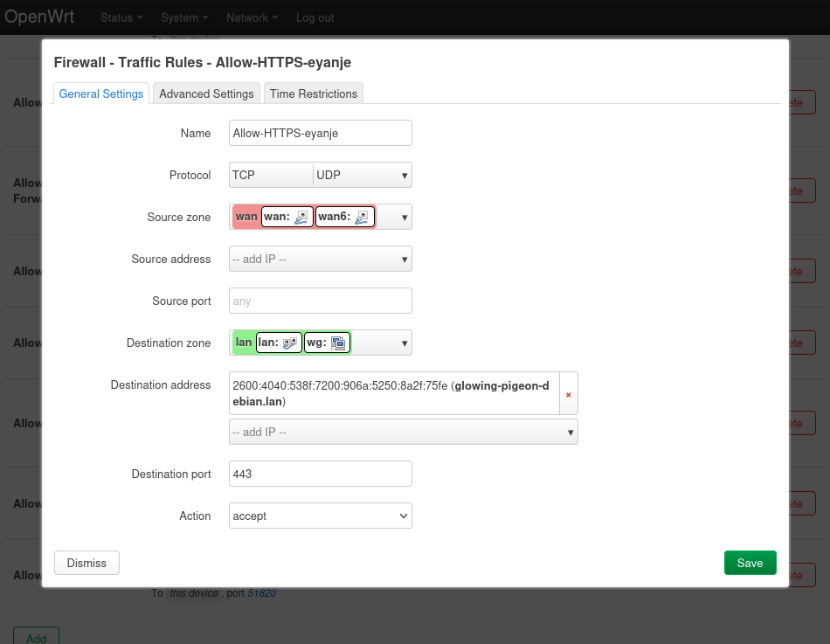Open the System menu in the top bar
The width and height of the screenshot is (830, 644).
184,18
